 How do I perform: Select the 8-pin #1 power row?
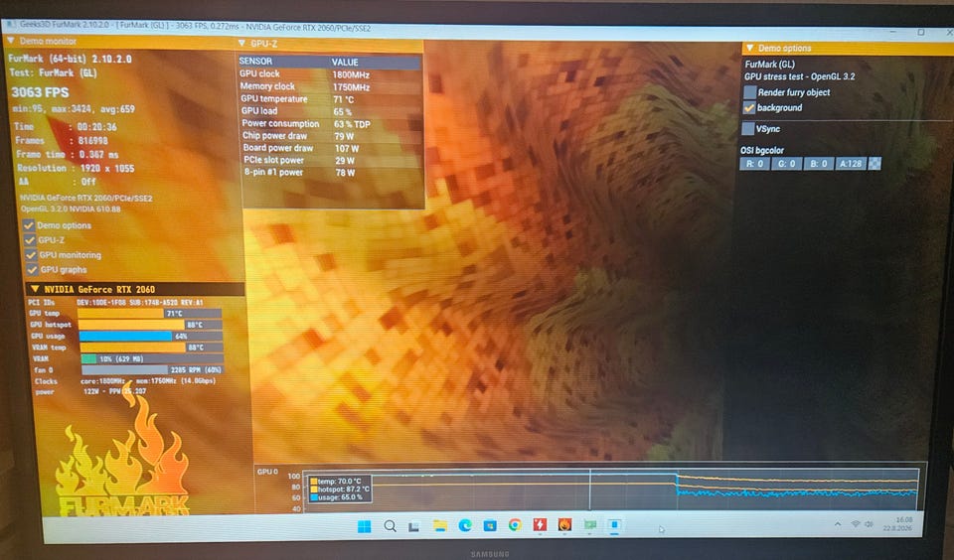click(334, 172)
